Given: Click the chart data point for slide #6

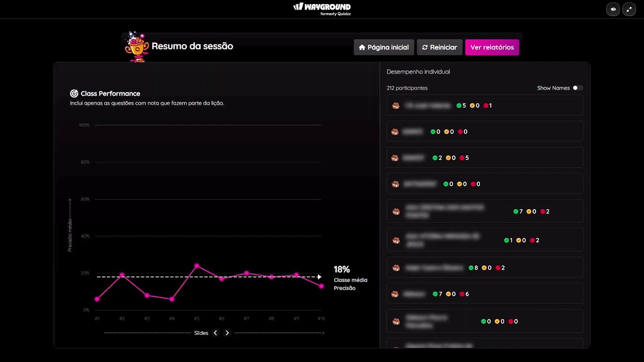Looking at the screenshot, I should (x=222, y=279).
